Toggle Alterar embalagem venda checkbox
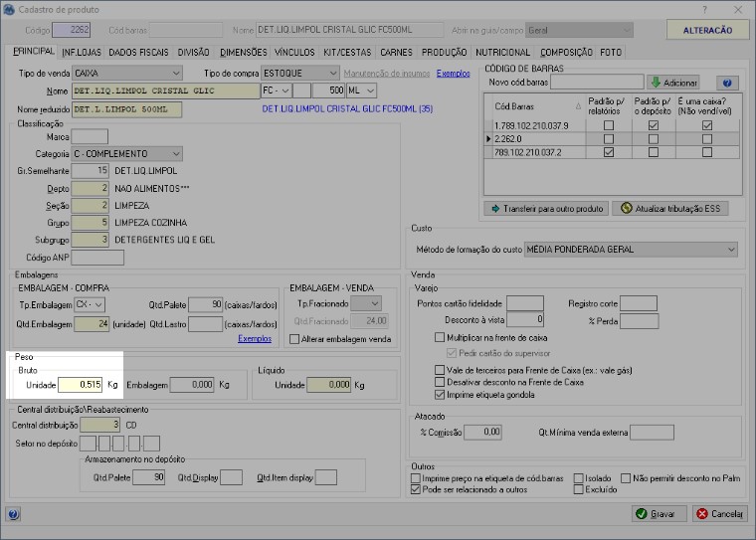Image resolution: width=756 pixels, height=540 pixels. (294, 339)
